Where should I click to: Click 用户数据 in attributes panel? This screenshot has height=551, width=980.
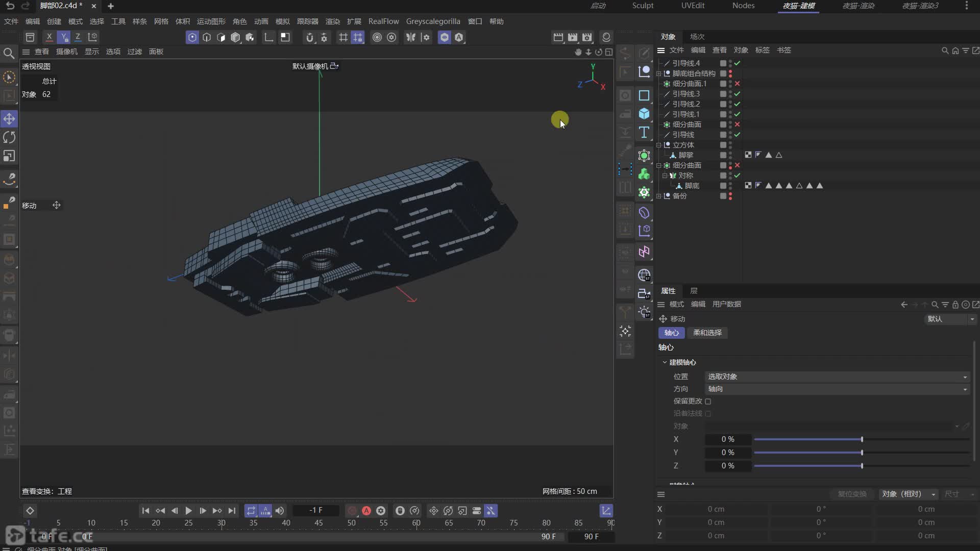coord(727,304)
